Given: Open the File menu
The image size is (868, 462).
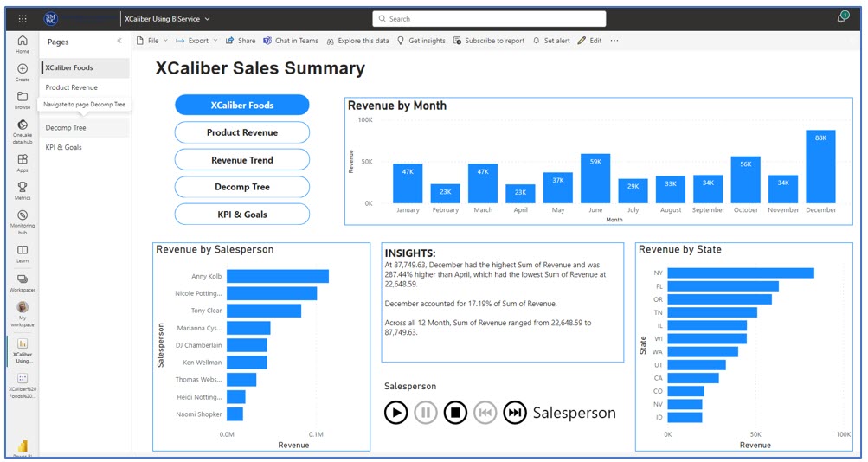Looking at the screenshot, I should [151, 41].
